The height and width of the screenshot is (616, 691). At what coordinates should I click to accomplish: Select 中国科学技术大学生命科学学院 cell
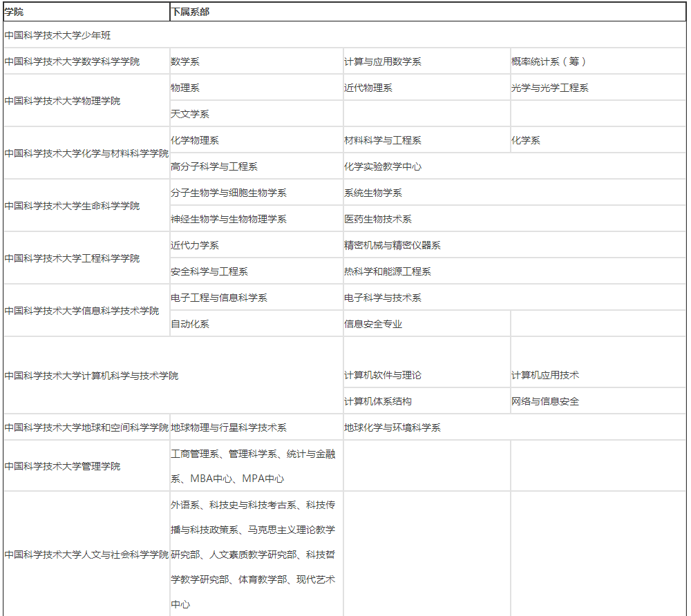click(x=86, y=206)
